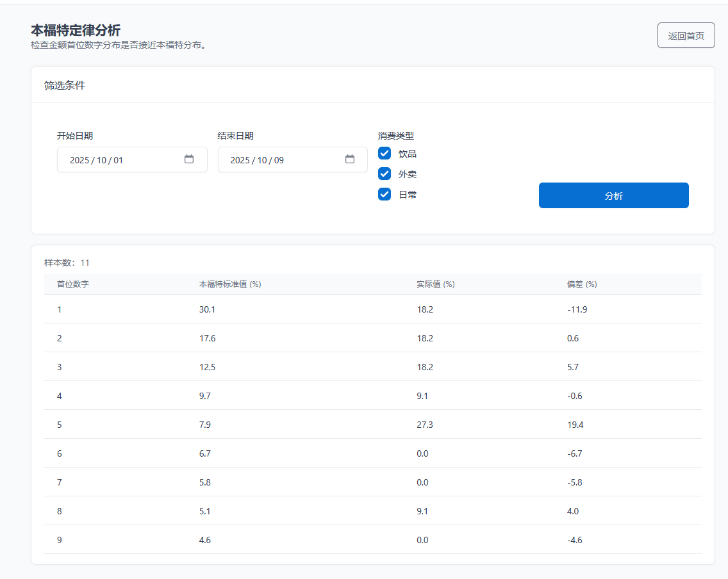
Task: Click the 筛选条件 panel heading
Action: (65, 85)
